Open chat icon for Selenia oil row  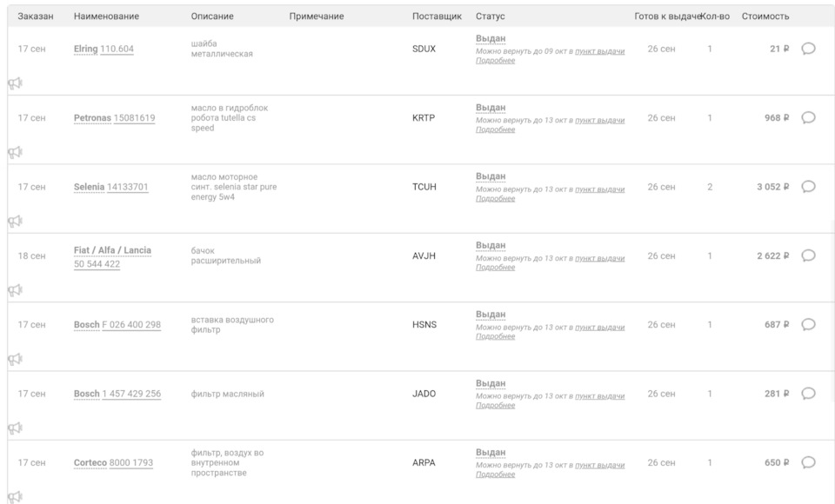807,187
